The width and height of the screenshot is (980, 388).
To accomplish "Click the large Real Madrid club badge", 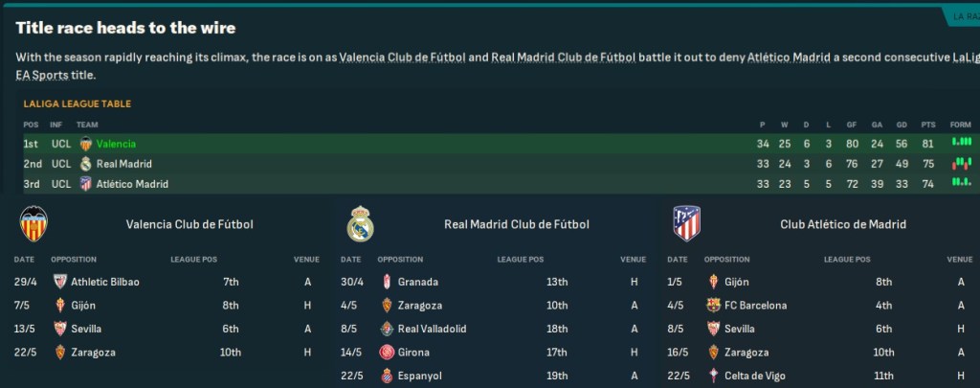I will (x=360, y=224).
